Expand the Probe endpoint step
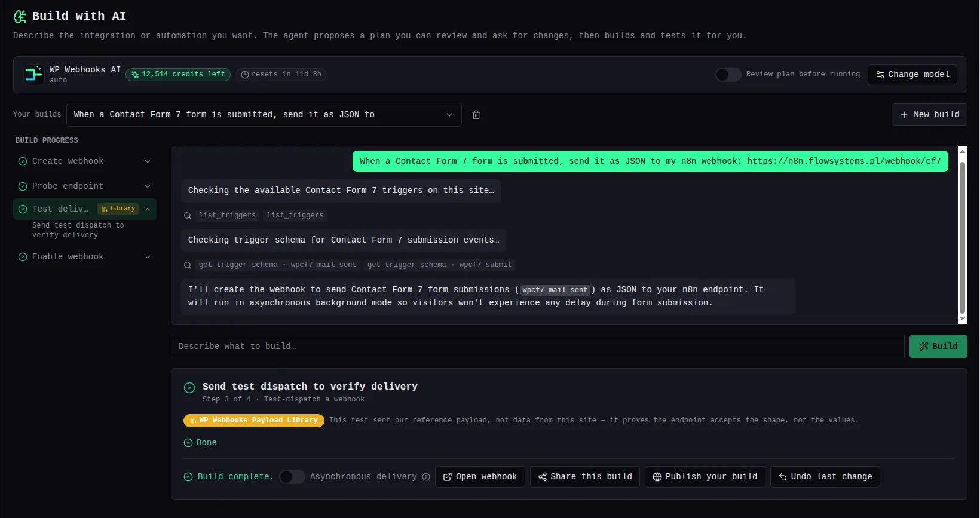 [148, 186]
